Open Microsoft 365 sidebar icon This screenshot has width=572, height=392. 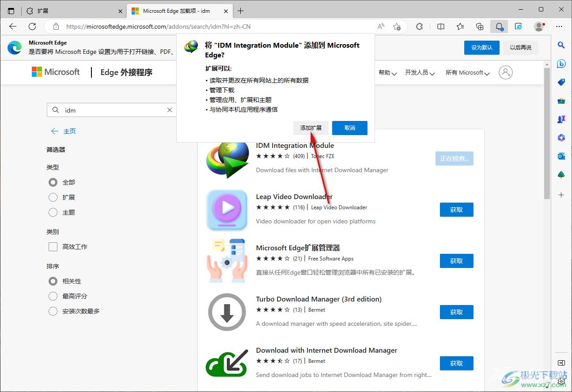click(x=561, y=138)
